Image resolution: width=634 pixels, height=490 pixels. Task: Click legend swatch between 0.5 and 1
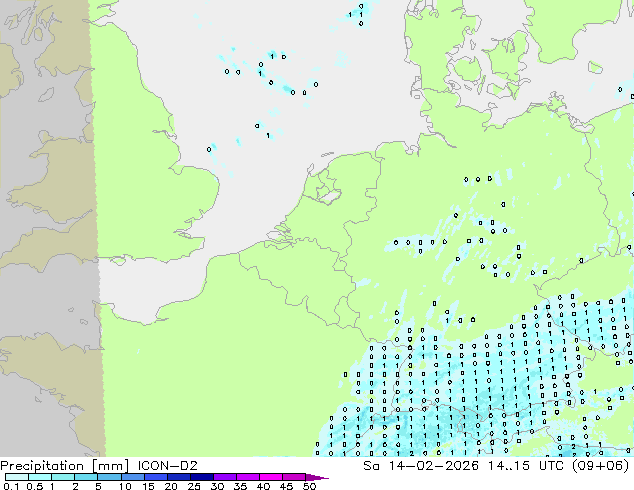[x=40, y=477]
